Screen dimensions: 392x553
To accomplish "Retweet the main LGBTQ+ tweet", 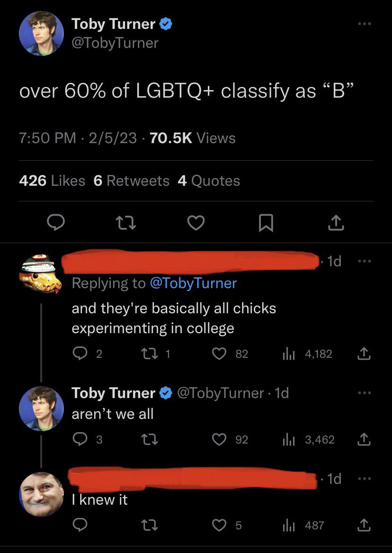I will pyautogui.click(x=125, y=223).
